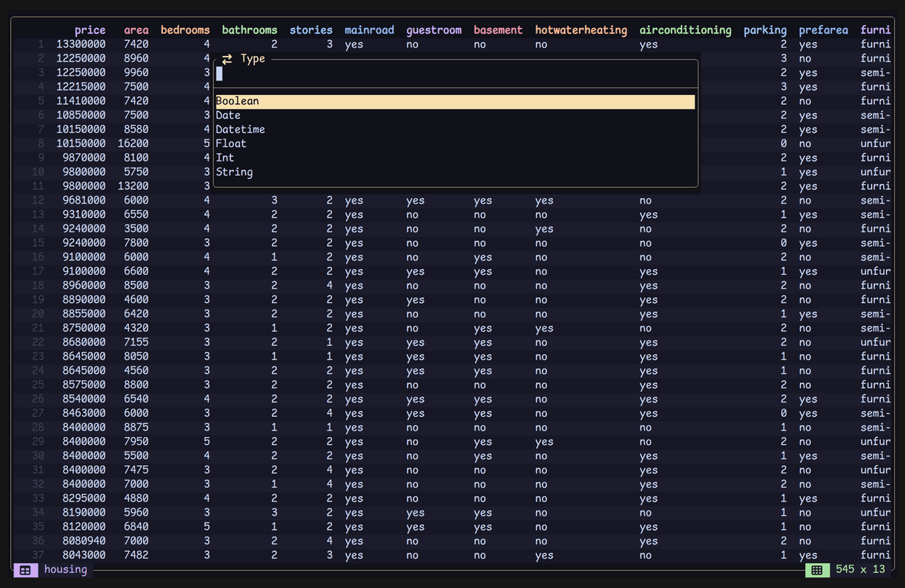Select the airconditioning column header

coord(686,30)
